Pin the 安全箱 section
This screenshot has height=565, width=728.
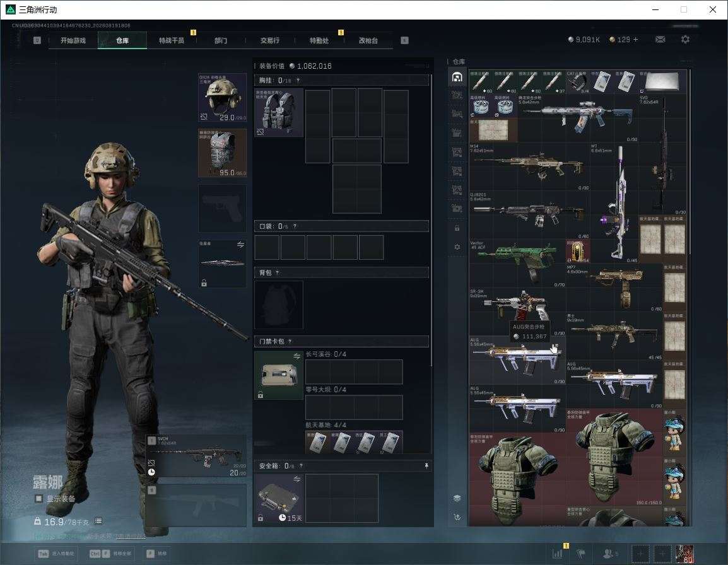426,465
